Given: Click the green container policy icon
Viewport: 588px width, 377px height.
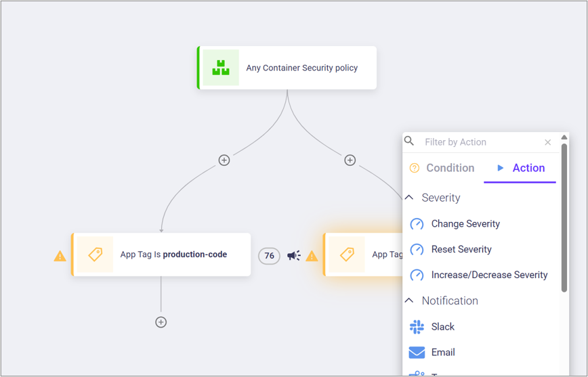Looking at the screenshot, I should pyautogui.click(x=221, y=68).
